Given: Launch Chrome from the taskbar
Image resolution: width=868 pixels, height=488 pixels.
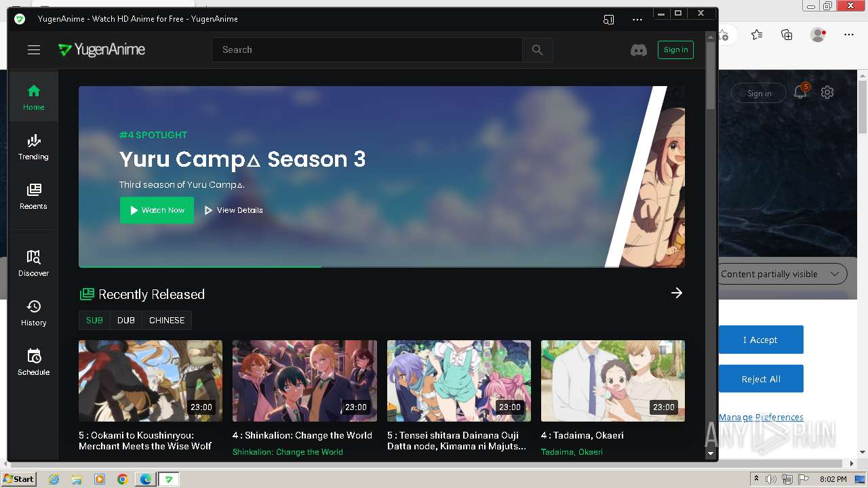Looking at the screenshot, I should click(x=122, y=479).
